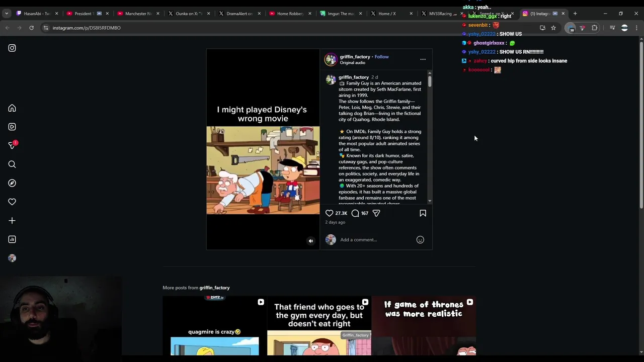
Task: Open Chrome extensions puzzle icon
Action: [x=595, y=28]
